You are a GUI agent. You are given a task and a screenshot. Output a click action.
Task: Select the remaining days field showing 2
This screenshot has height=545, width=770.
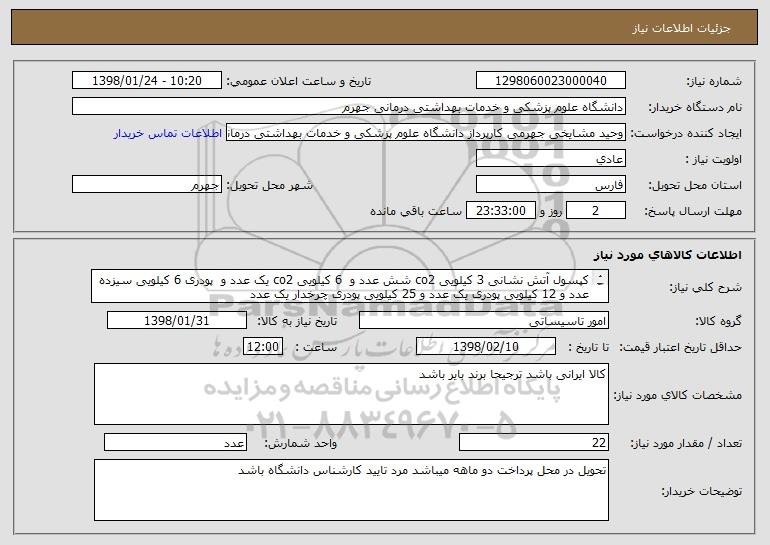pos(596,211)
